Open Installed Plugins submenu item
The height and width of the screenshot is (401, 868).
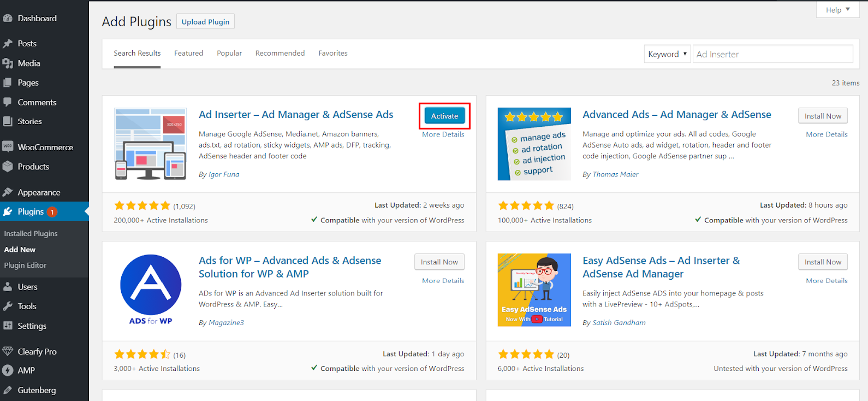pos(31,233)
